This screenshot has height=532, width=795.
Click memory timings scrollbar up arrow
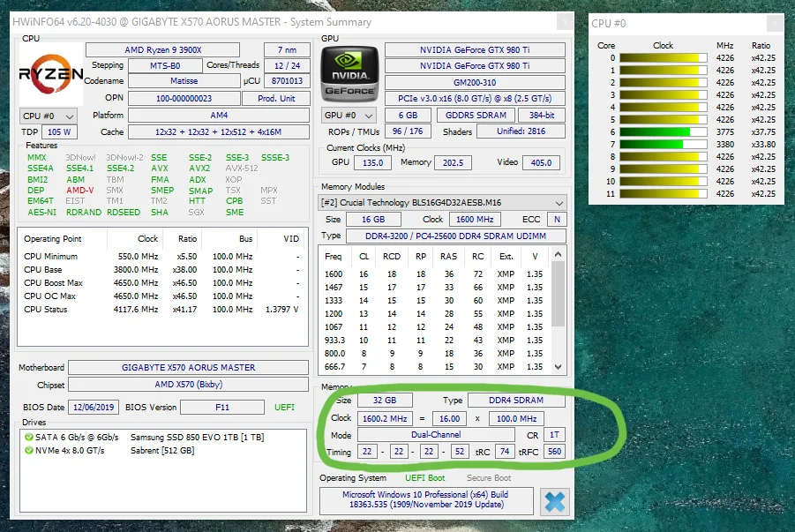559,255
